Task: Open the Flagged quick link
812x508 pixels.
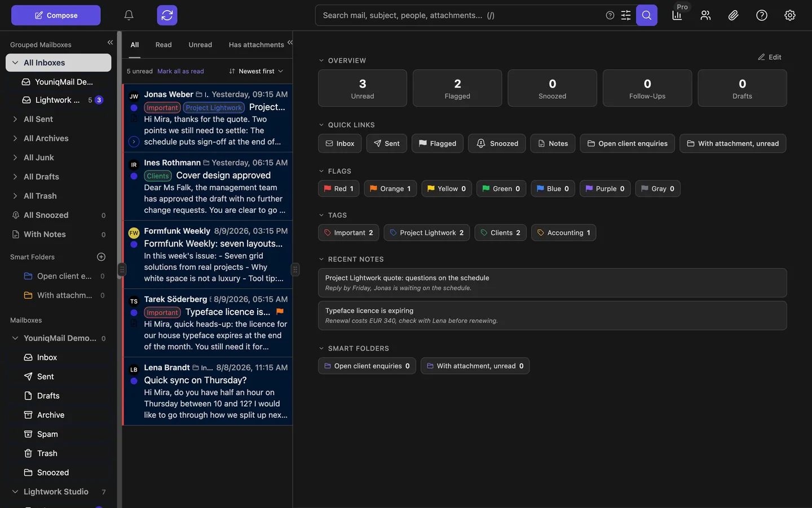Action: coord(438,143)
